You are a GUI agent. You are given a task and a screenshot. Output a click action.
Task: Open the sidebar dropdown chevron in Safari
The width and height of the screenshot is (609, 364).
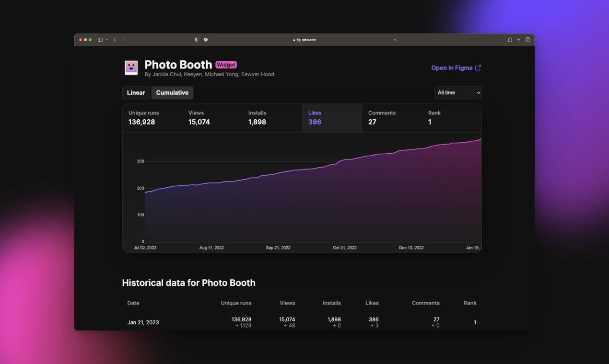point(106,40)
